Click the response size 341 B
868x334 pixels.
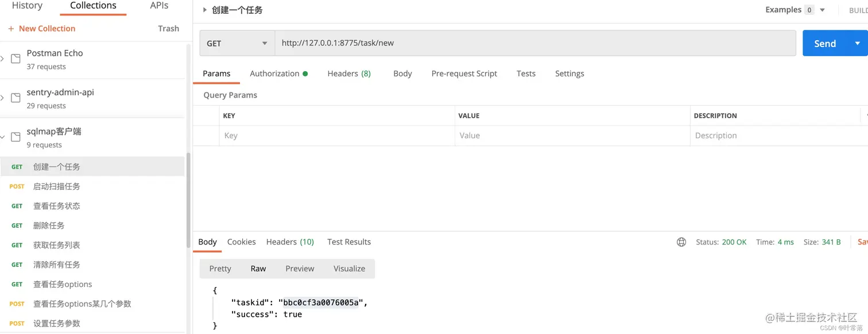point(831,242)
